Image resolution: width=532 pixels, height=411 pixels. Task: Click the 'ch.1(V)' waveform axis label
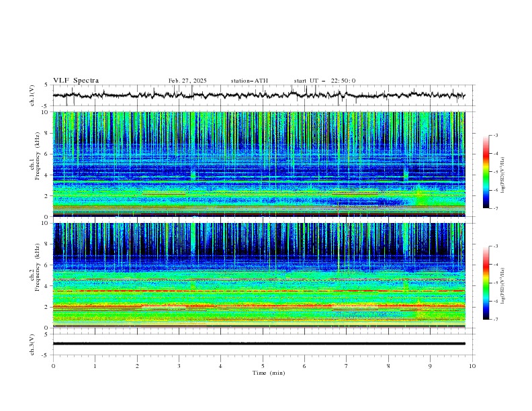click(x=32, y=95)
